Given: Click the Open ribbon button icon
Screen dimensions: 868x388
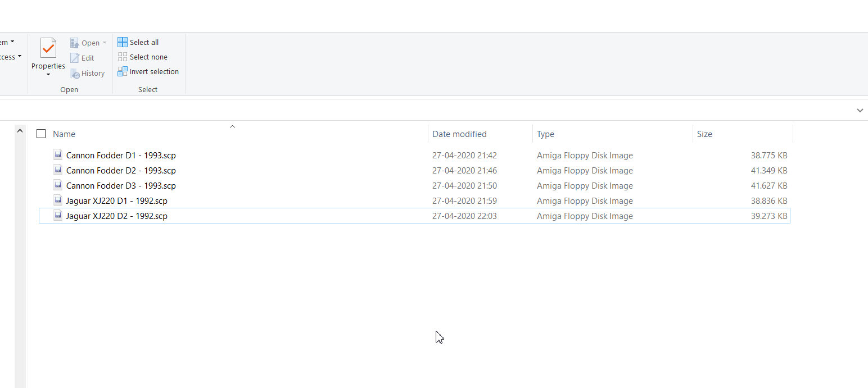Looking at the screenshot, I should (75, 43).
